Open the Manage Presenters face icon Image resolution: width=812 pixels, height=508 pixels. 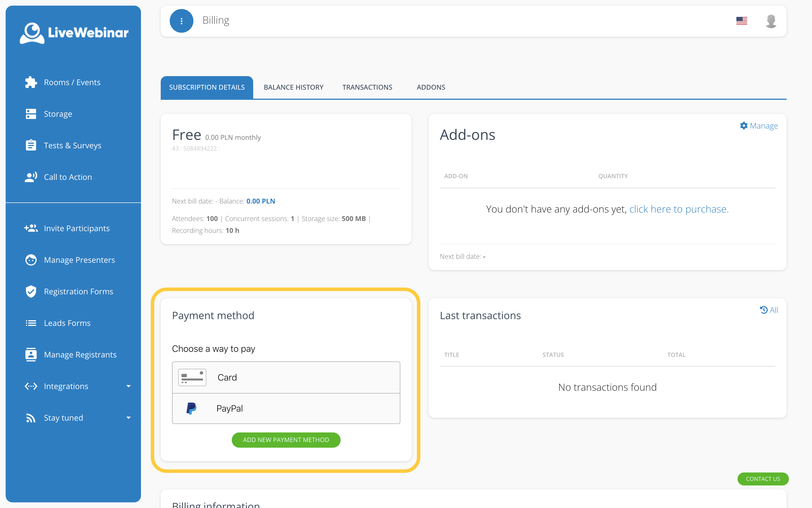click(31, 260)
